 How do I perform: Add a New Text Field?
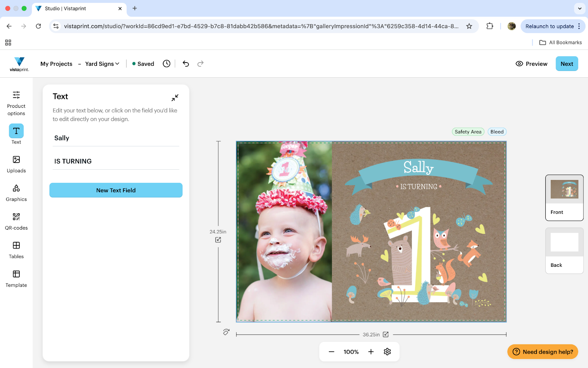116,190
